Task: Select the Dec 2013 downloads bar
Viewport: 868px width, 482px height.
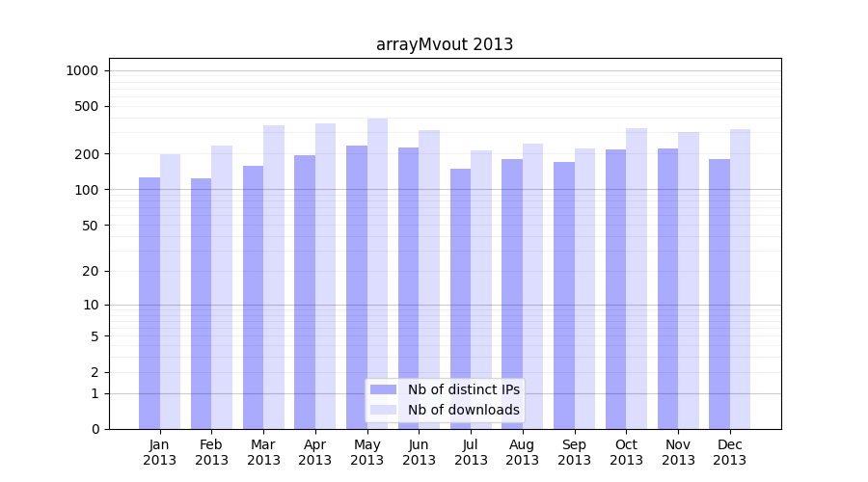Action: [x=740, y=279]
